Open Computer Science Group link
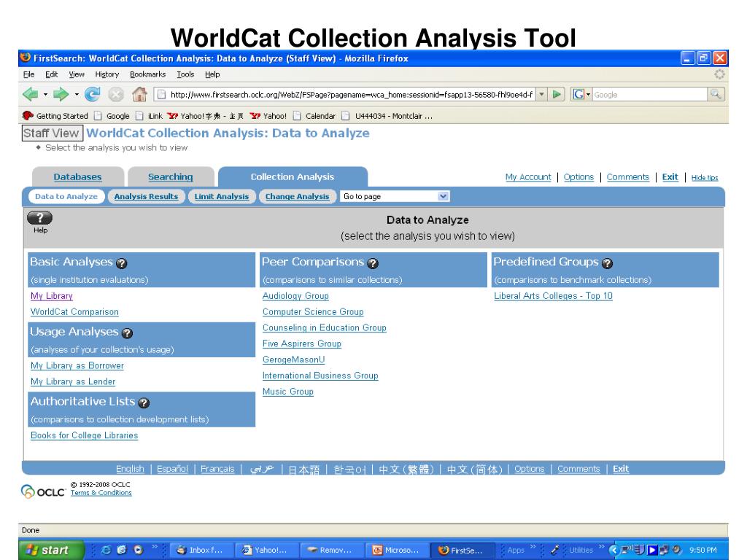Image resolution: width=747 pixels, height=560 pixels. coord(313,312)
